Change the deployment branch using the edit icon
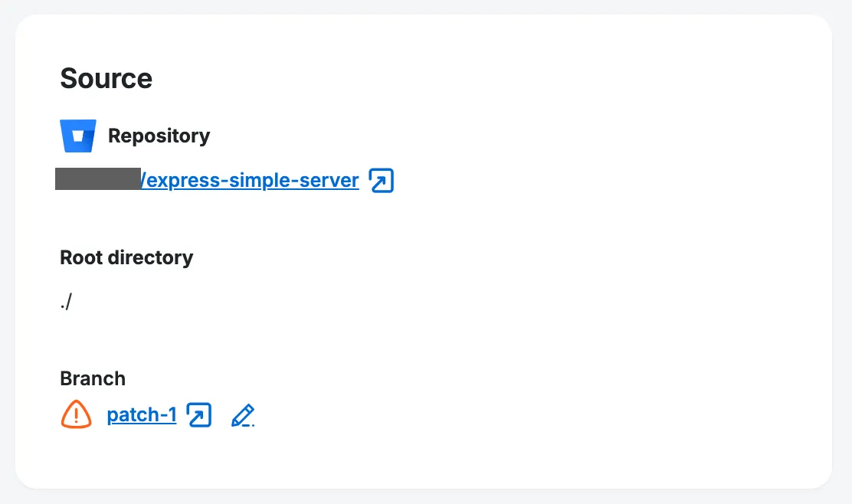 click(x=242, y=415)
